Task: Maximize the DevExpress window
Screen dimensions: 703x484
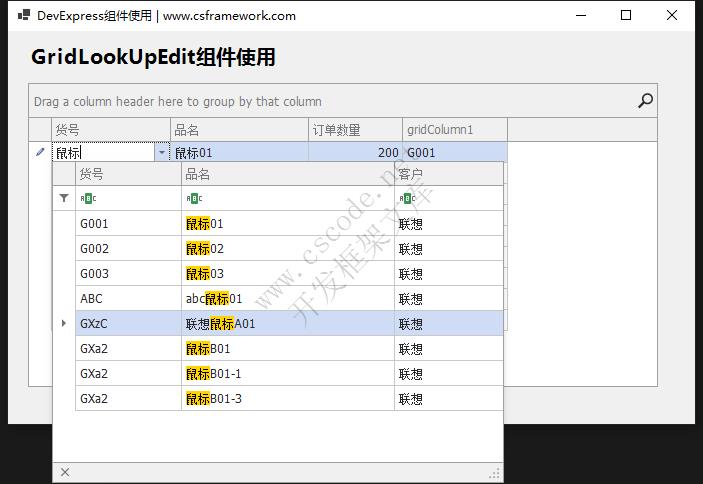Action: click(626, 15)
